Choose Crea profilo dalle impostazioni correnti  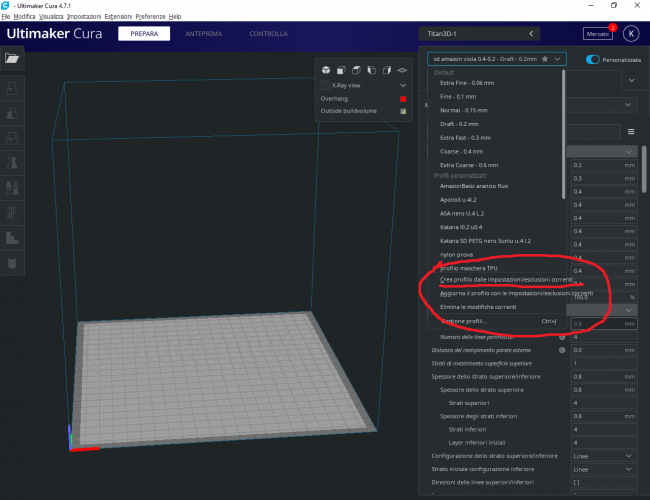(x=506, y=280)
